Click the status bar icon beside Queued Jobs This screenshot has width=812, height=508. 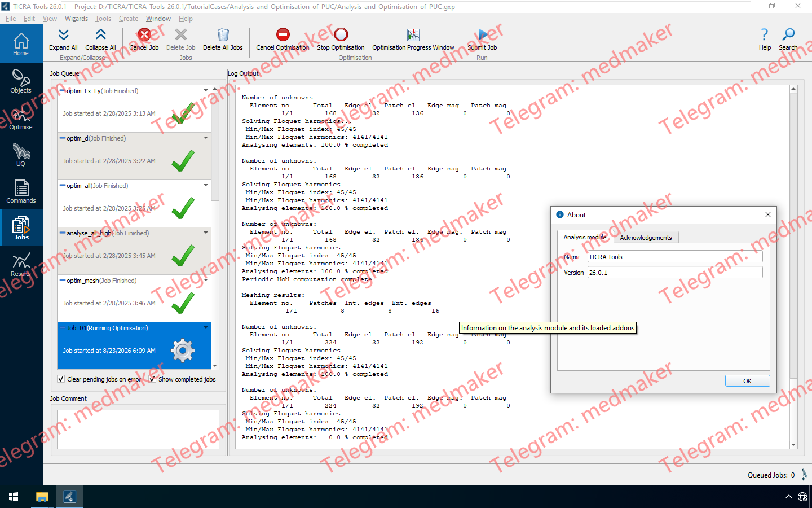pyautogui.click(x=804, y=475)
